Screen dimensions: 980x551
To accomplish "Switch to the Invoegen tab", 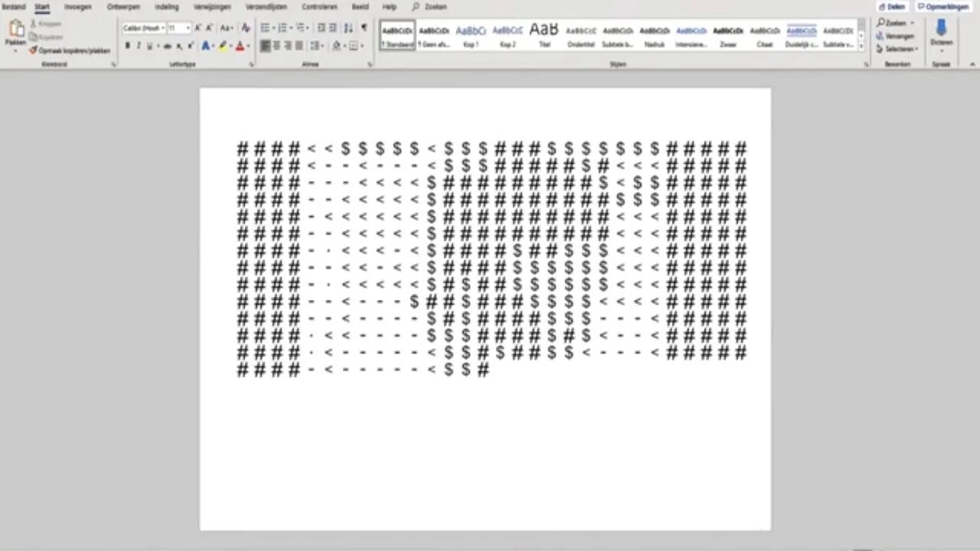I will 77,7.
